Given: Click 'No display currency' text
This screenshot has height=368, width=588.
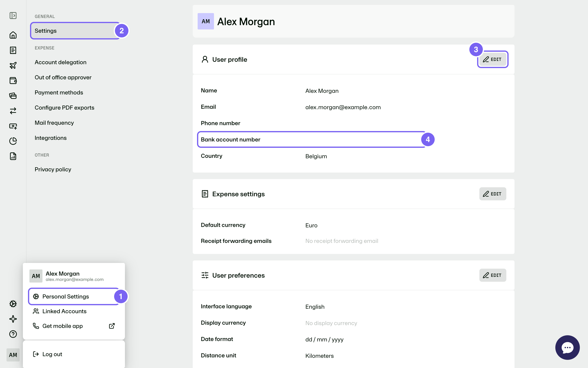Looking at the screenshot, I should (331, 323).
